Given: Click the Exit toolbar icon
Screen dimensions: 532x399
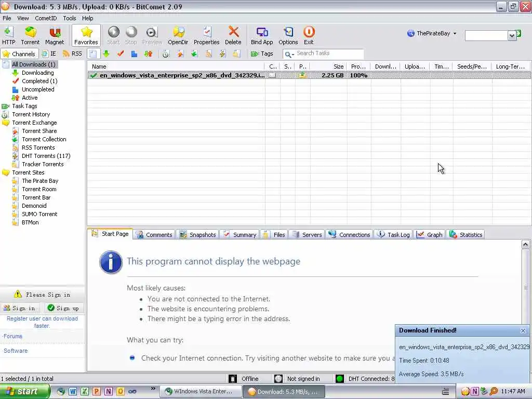Looking at the screenshot, I should pos(309,36).
